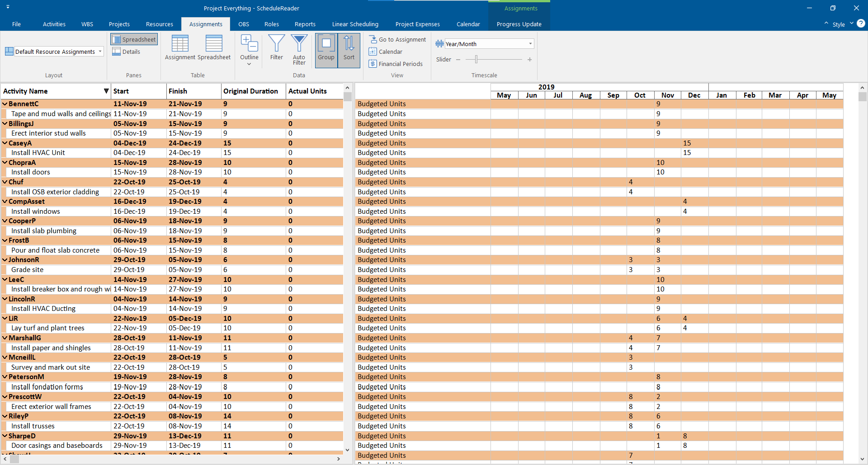The width and height of the screenshot is (868, 465).
Task: Click the table vertical scrollbar thumb
Action: point(348,96)
